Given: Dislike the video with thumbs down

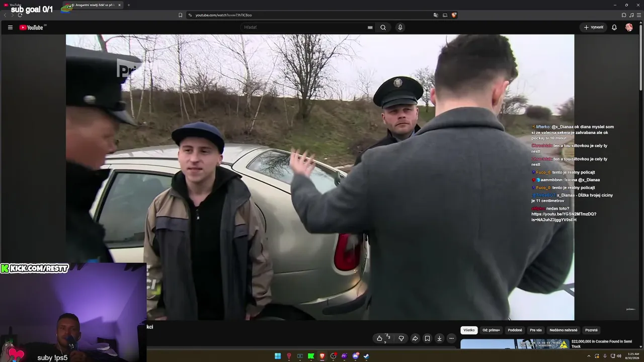Looking at the screenshot, I should tap(401, 338).
